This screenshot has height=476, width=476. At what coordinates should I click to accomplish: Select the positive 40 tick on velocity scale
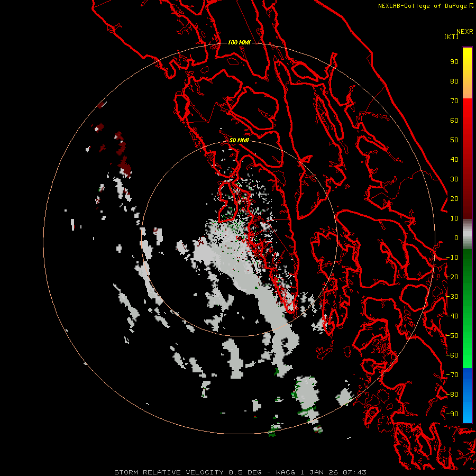tap(454, 159)
